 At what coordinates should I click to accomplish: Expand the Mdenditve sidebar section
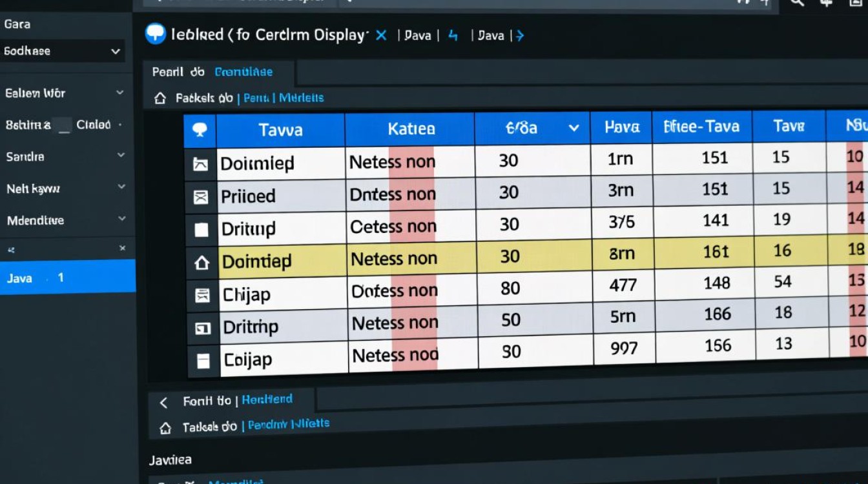(x=121, y=219)
